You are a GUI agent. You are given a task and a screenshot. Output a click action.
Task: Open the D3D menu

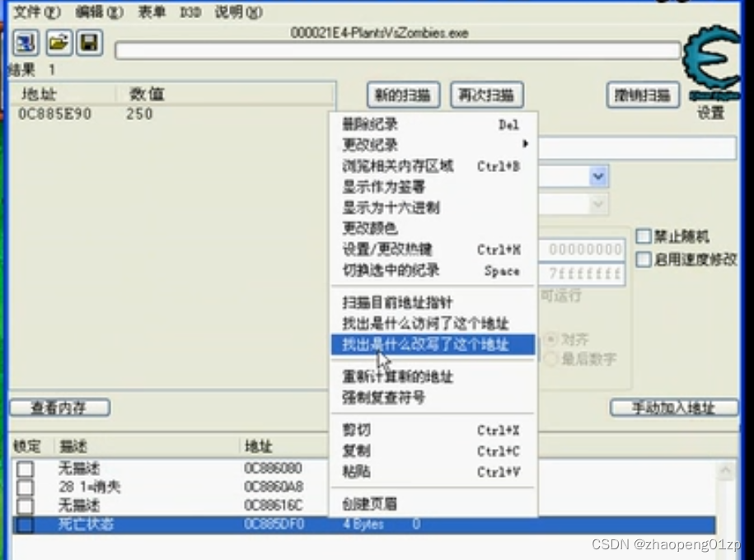point(189,12)
